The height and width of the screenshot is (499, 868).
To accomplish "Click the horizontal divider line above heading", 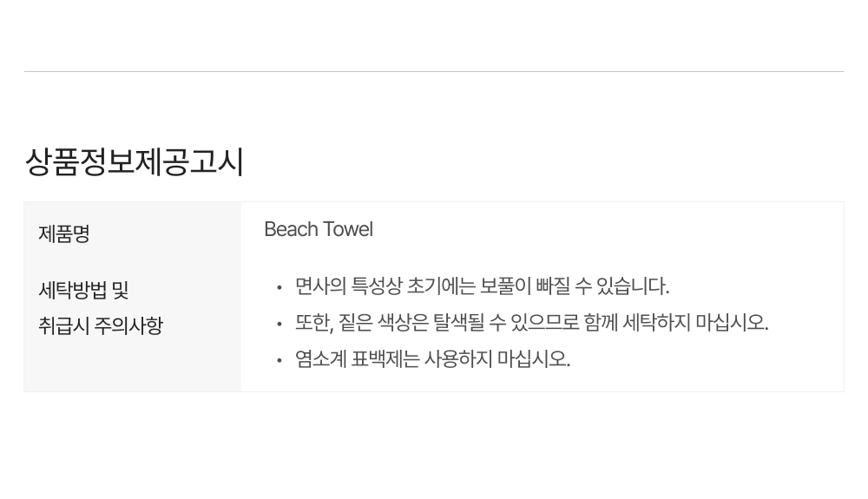I will 434,71.
